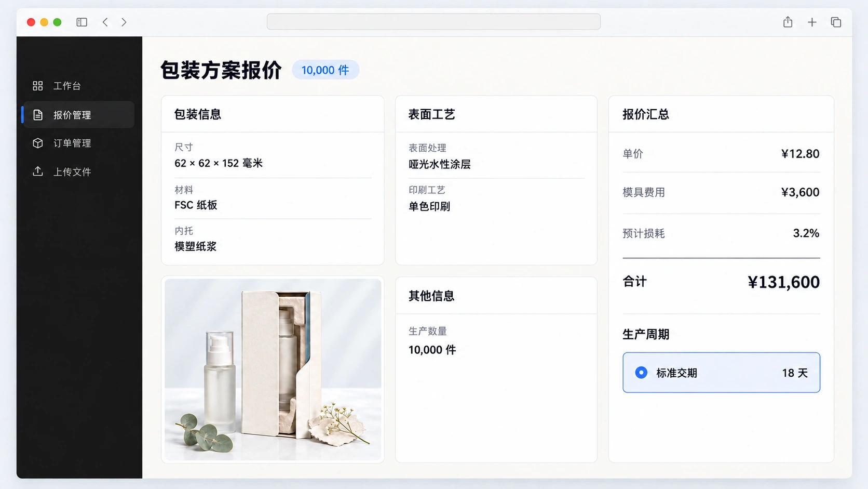Open a new tab with plus icon
Image resolution: width=868 pixels, height=489 pixels.
[812, 22]
